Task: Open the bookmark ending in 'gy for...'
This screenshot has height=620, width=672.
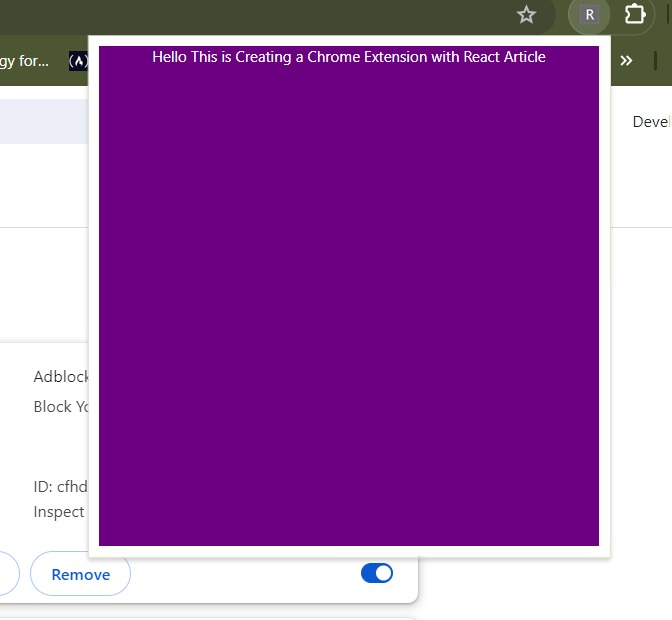Action: (24, 61)
